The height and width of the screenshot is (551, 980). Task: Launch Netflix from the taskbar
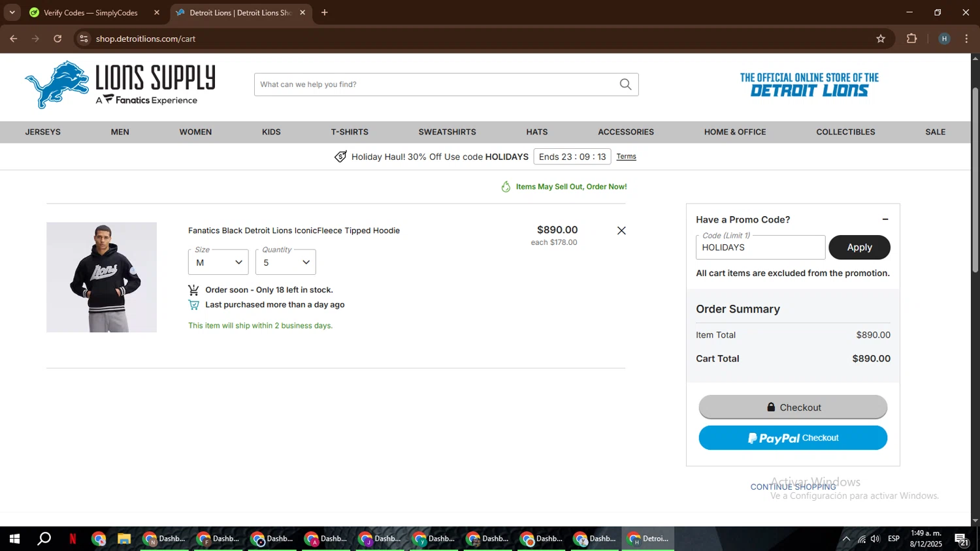[73, 539]
